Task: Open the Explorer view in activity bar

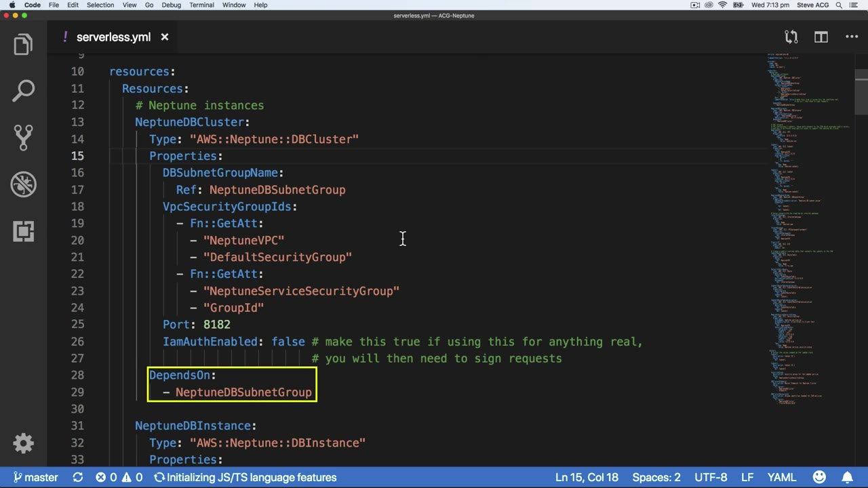Action: (23, 45)
